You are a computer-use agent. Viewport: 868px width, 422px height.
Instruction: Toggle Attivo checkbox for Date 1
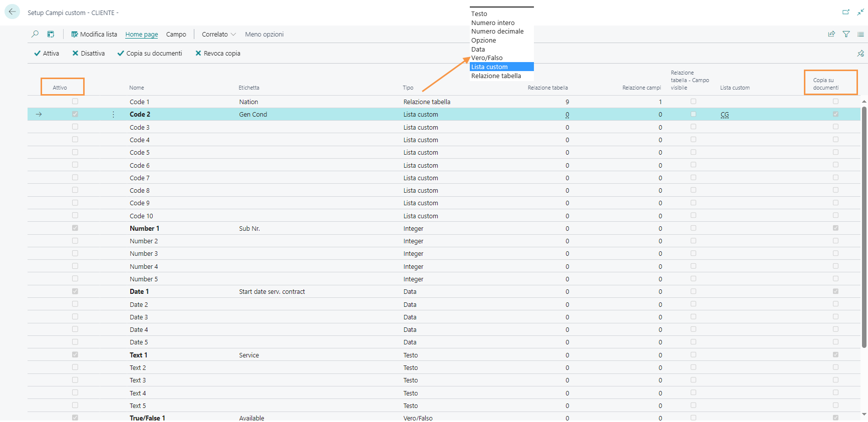[75, 291]
